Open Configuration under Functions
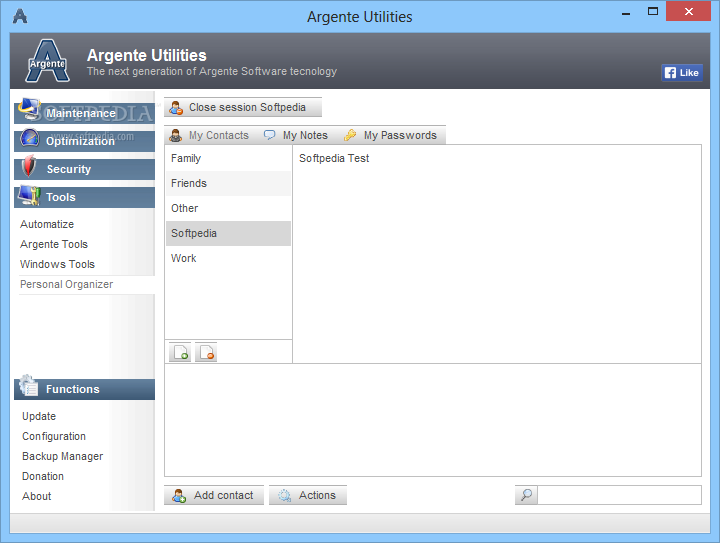Viewport: 720px width, 543px height. pos(54,437)
